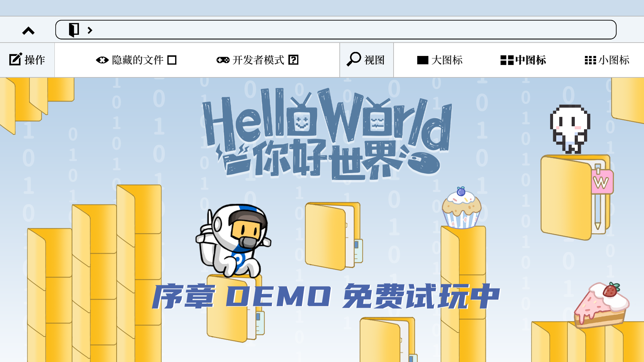Click the magnifier icon beside 视图
This screenshot has width=644, height=362.
pyautogui.click(x=353, y=60)
